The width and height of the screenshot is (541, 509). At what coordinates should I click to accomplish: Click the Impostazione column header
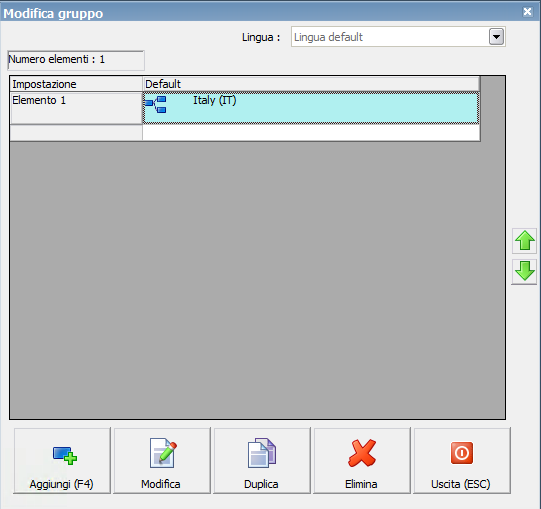click(76, 84)
